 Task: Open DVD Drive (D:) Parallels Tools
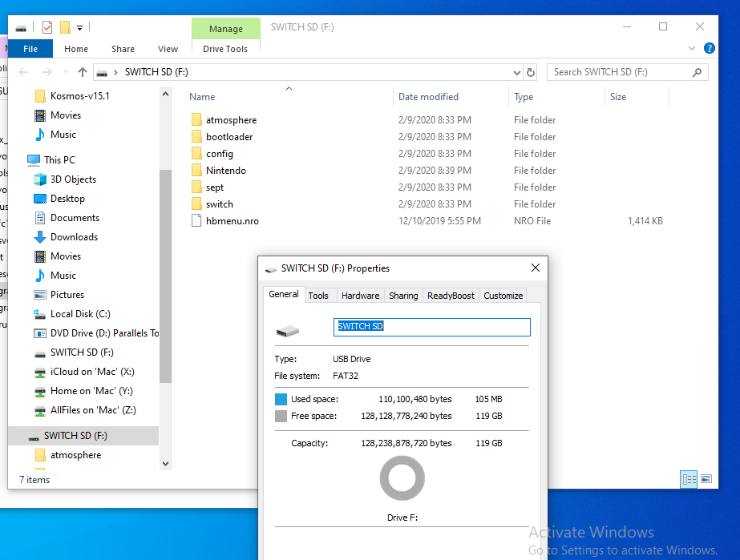click(104, 333)
